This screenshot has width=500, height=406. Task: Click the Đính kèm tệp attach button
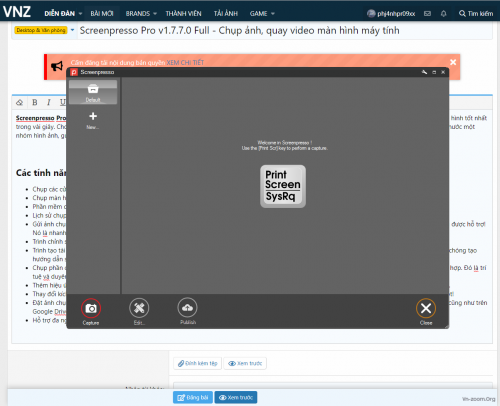click(x=197, y=363)
